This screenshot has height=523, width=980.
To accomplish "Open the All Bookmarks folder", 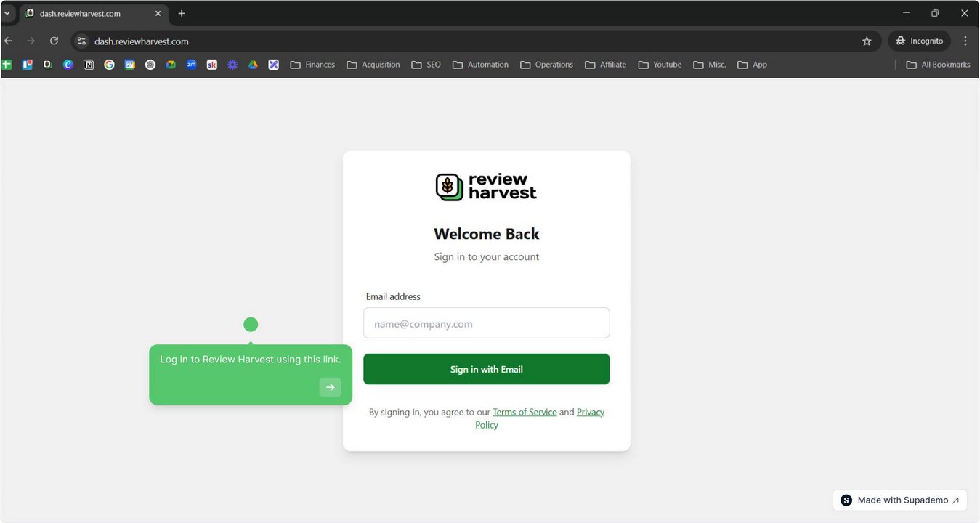I will click(x=938, y=65).
